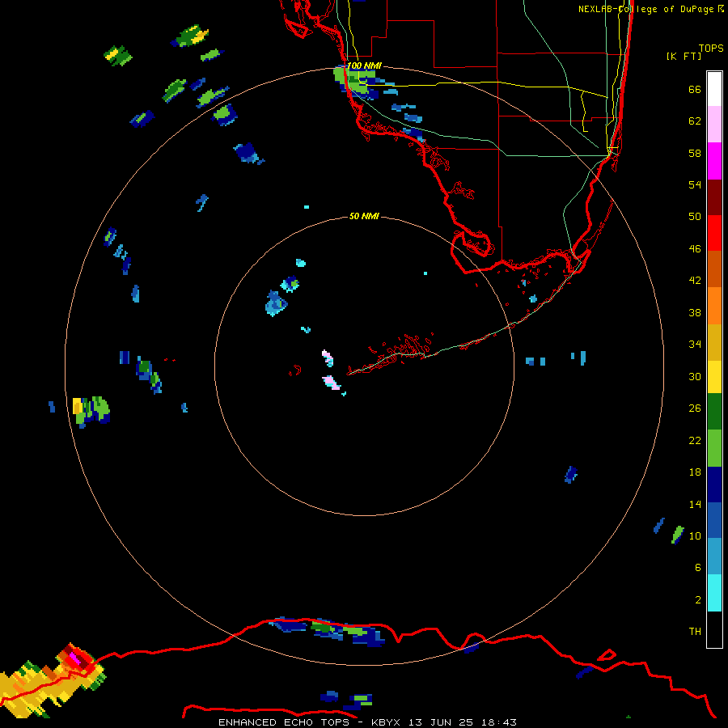Click the 100 NMI range ring label
This screenshot has width=728, height=728.
(x=365, y=66)
